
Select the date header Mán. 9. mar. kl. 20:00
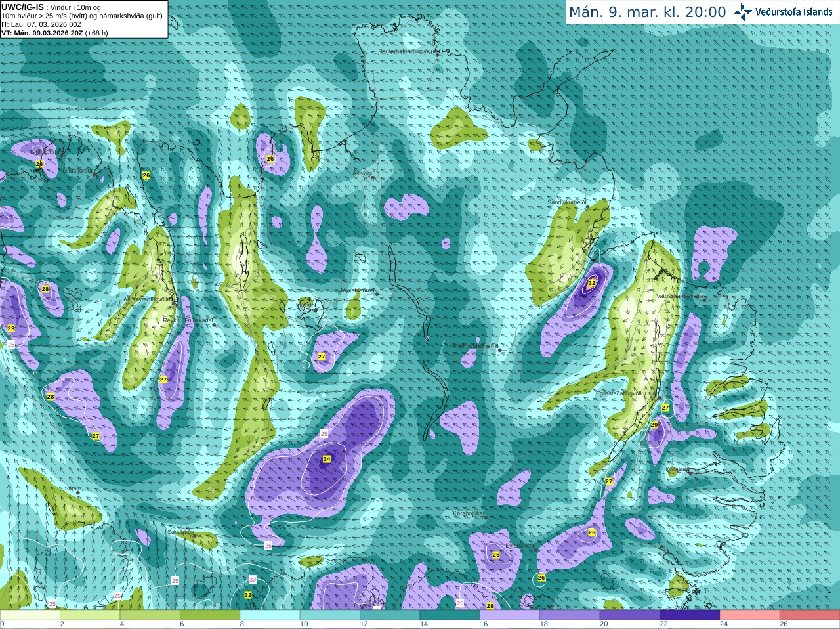coord(647,12)
